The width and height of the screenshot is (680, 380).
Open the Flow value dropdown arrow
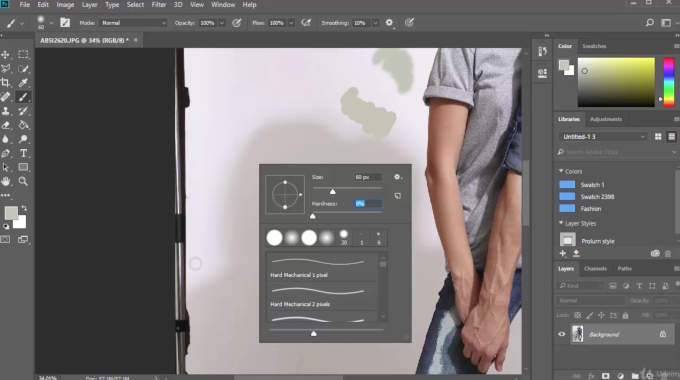[x=291, y=23]
